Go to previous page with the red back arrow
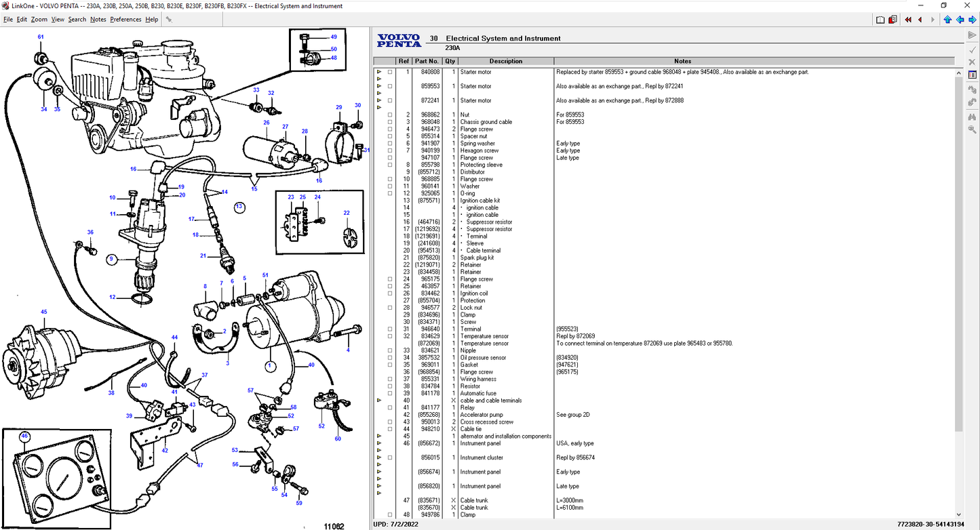Image resolution: width=980 pixels, height=530 pixels. [920, 19]
